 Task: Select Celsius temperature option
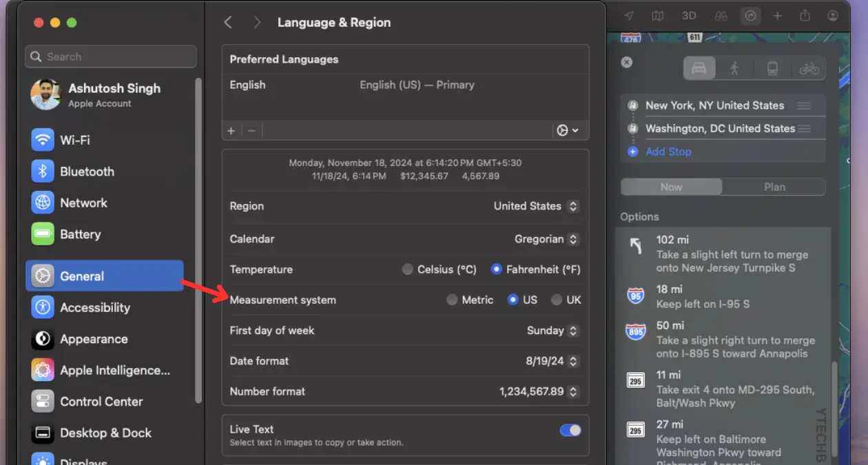[408, 269]
